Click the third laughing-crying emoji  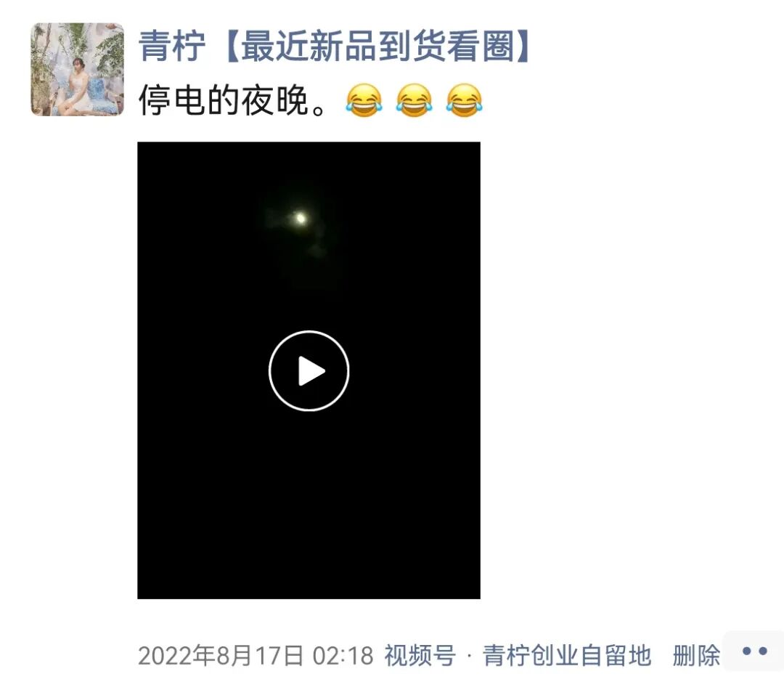click(x=465, y=100)
